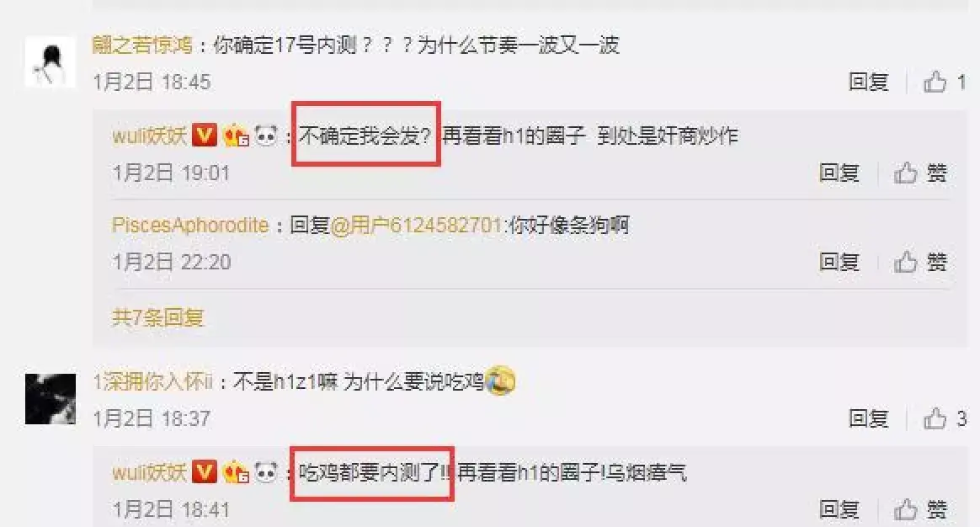Reply to wuli妖妖's 19:01 comment
The image size is (980, 527).
click(839, 173)
